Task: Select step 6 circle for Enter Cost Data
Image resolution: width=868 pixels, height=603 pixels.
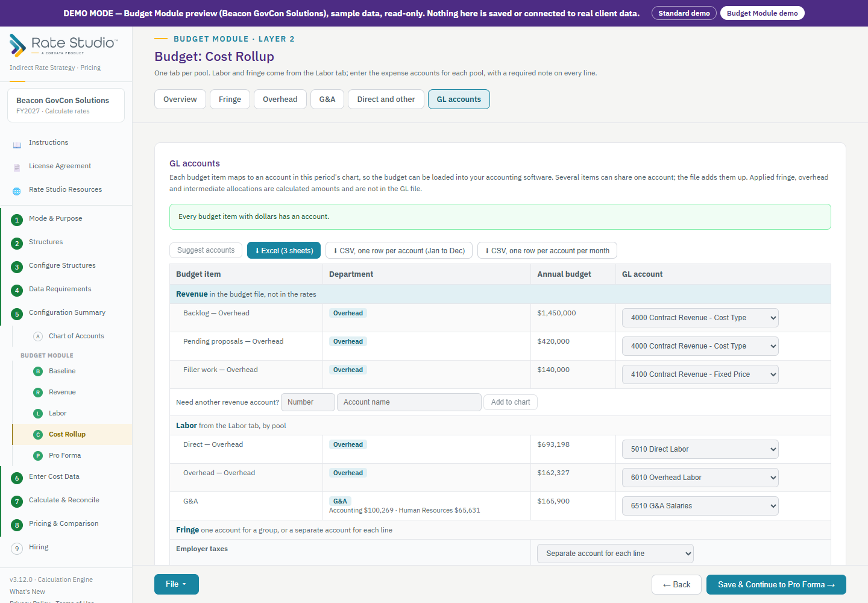Action: (17, 478)
